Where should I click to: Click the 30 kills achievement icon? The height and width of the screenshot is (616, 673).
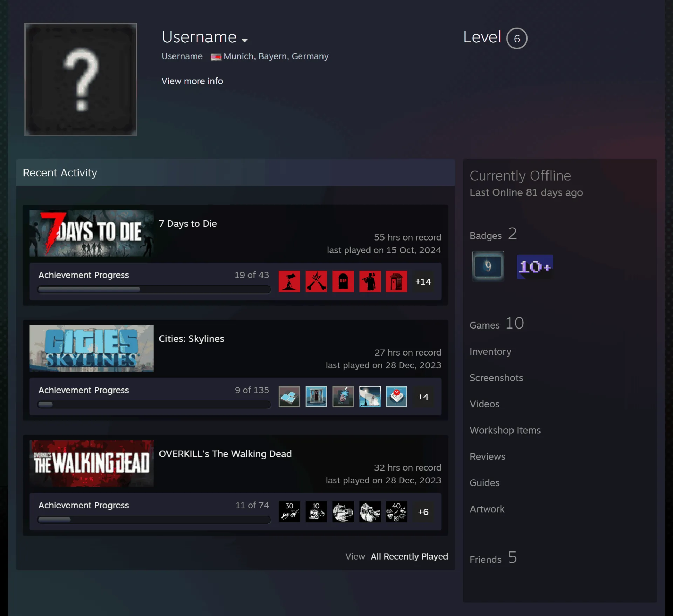pos(289,512)
